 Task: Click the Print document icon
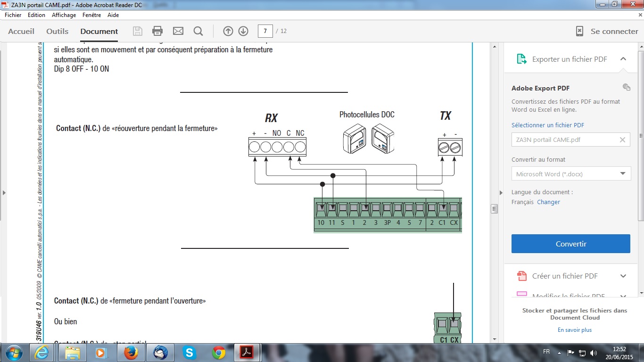(157, 31)
